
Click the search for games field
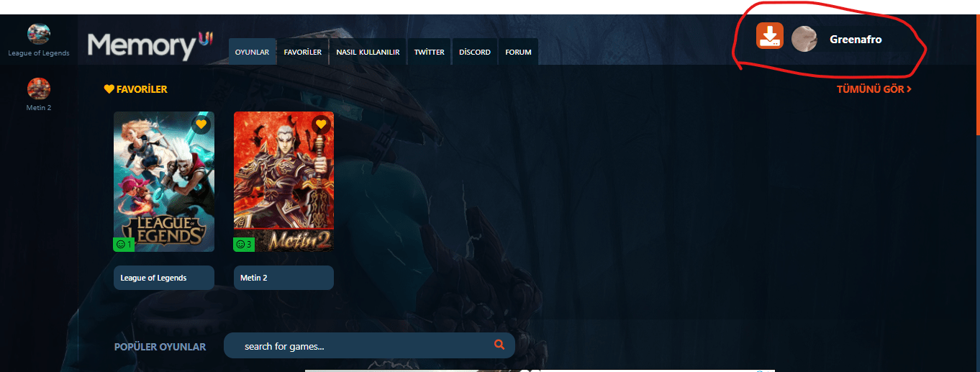[x=369, y=345]
